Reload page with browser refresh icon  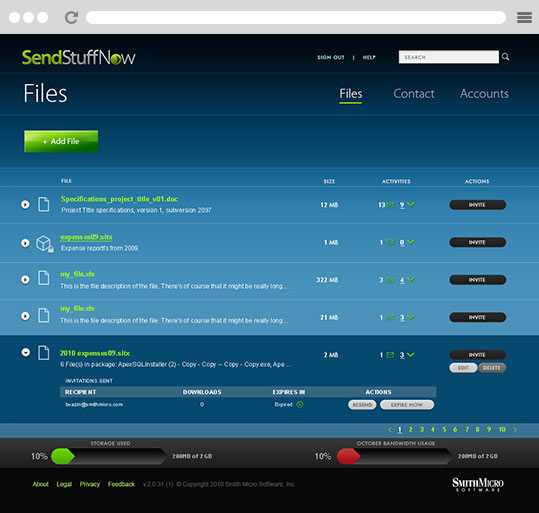(x=72, y=17)
